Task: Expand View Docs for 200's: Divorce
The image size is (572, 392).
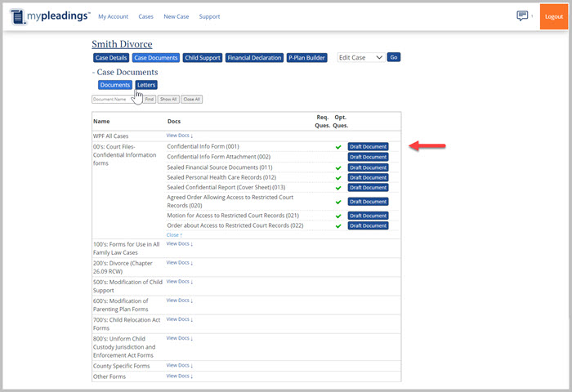Action: (180, 263)
